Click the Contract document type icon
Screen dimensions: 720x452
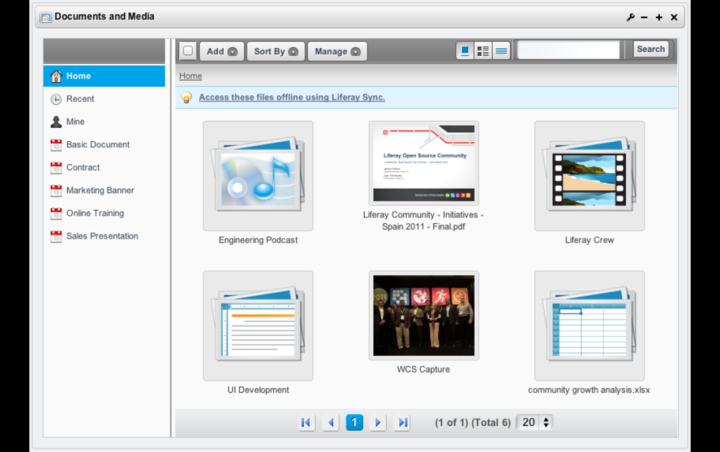pyautogui.click(x=56, y=168)
